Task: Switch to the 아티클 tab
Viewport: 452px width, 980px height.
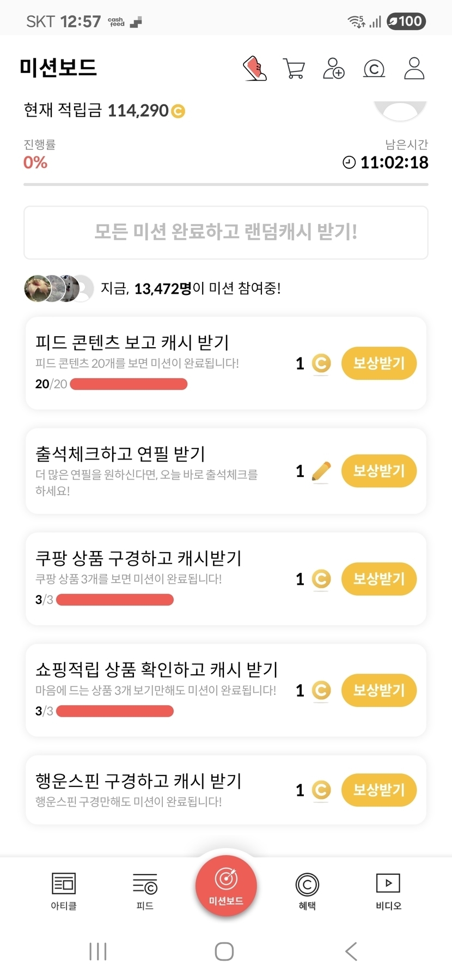Action: tap(64, 890)
